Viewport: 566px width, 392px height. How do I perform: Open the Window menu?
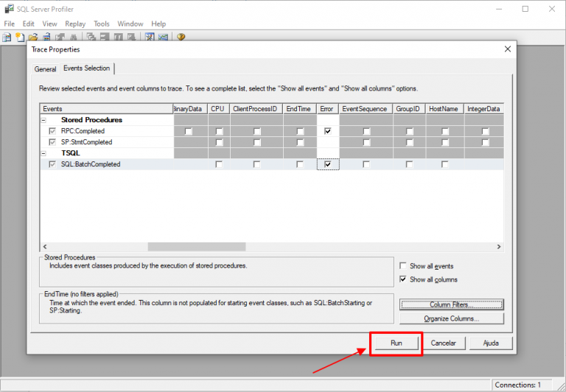(x=130, y=24)
